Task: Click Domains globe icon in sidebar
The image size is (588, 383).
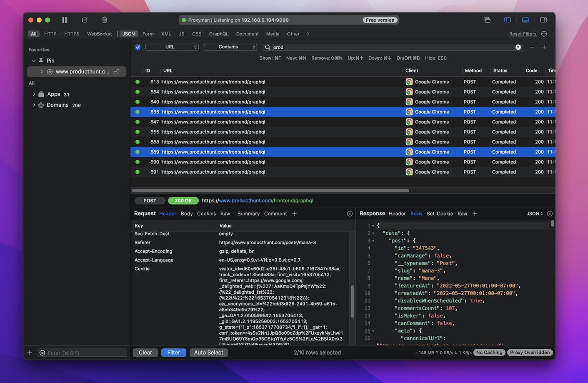Action: pos(41,105)
